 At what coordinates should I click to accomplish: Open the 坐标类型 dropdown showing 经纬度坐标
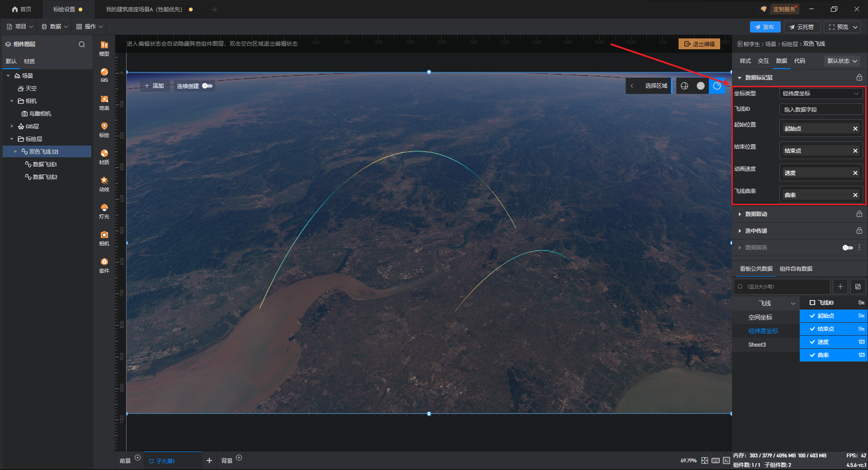tap(821, 94)
